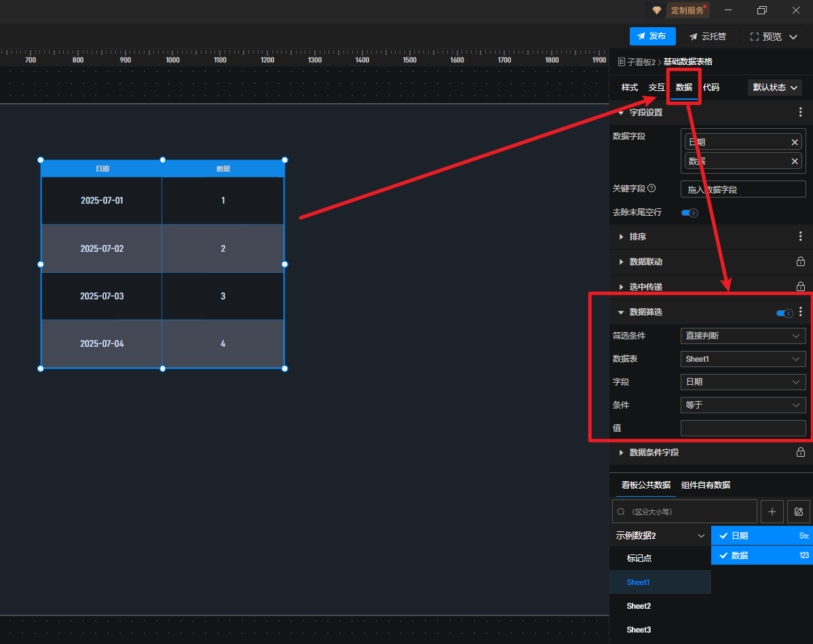The height and width of the screenshot is (644, 813).
Task: Click the lock icon on 数据联动
Action: click(x=800, y=262)
